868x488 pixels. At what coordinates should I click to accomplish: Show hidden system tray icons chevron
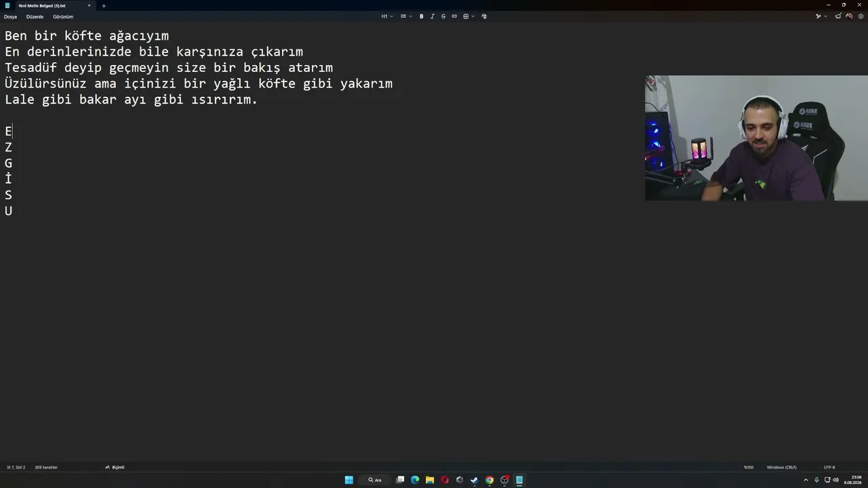(806, 480)
